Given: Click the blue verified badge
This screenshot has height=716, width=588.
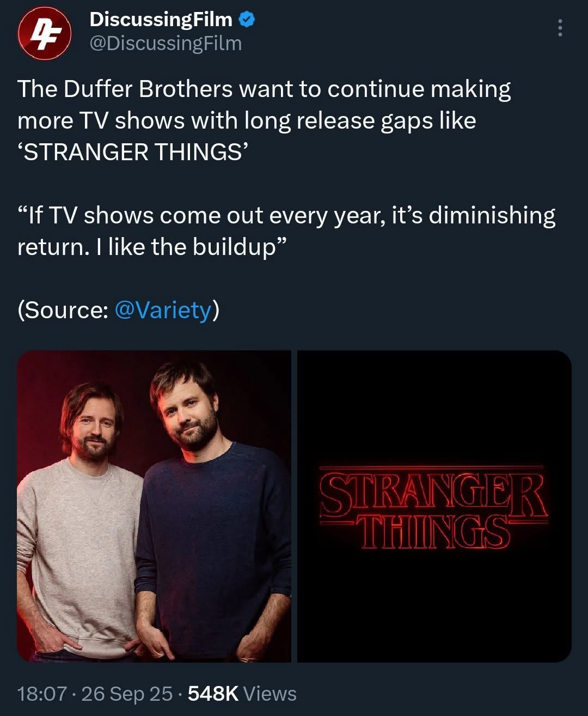Looking at the screenshot, I should coord(247,20).
